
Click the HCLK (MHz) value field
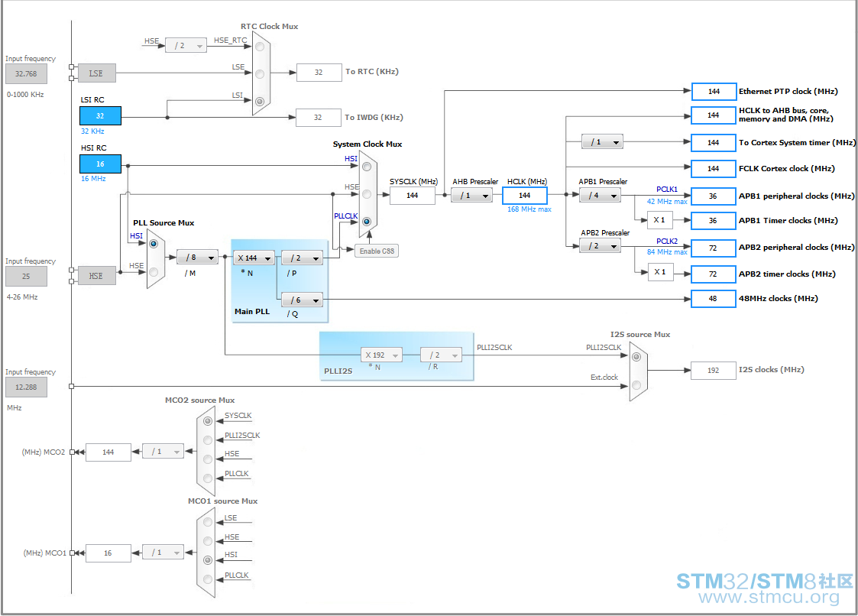(x=525, y=196)
